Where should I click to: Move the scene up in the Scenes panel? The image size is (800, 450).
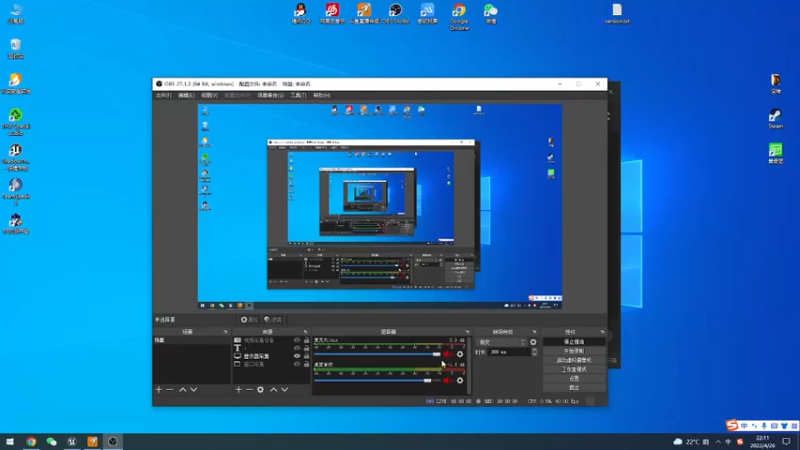[183, 390]
